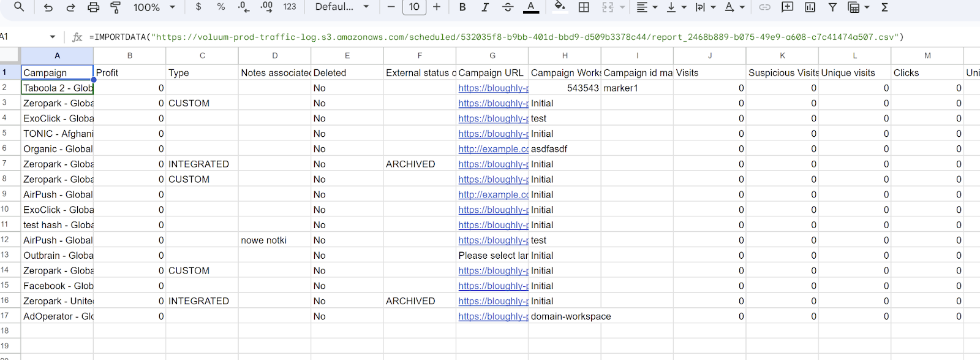
Task: Click the font size input box
Action: click(x=414, y=7)
